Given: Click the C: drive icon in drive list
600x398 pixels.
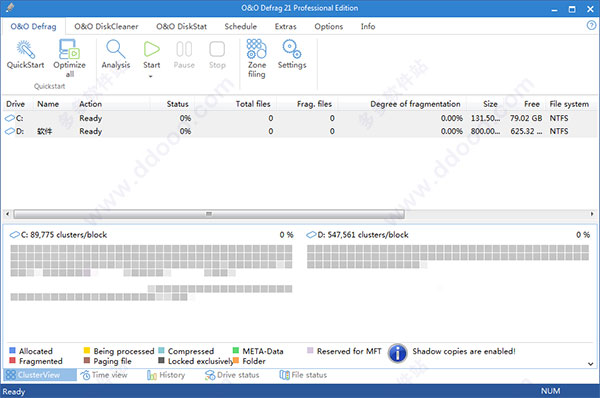Looking at the screenshot, I should pyautogui.click(x=9, y=118).
